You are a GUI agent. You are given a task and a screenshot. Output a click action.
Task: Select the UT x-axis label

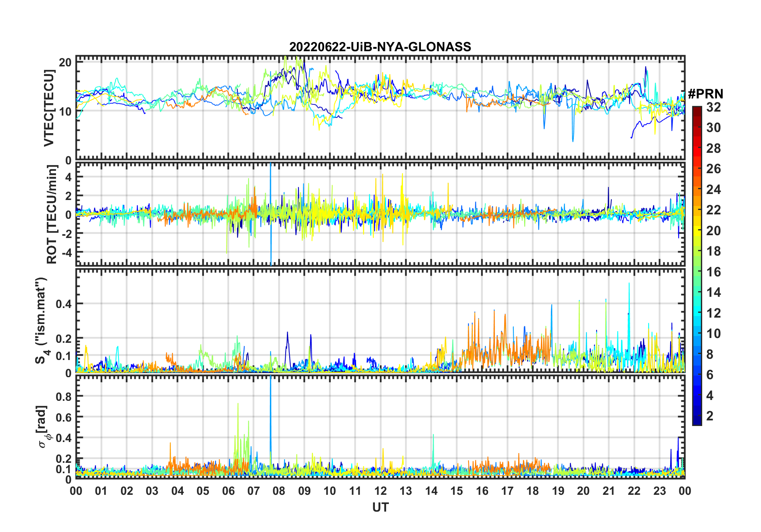[380, 508]
